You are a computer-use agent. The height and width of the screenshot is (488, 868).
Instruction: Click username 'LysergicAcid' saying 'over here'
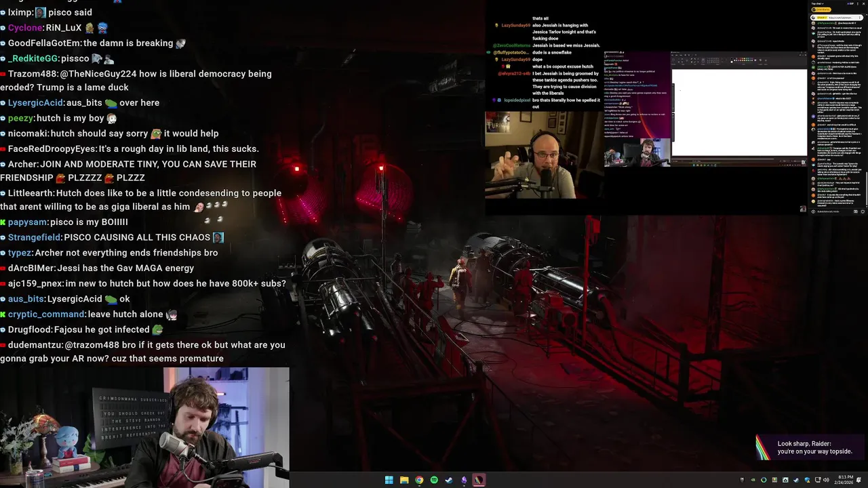(x=35, y=103)
